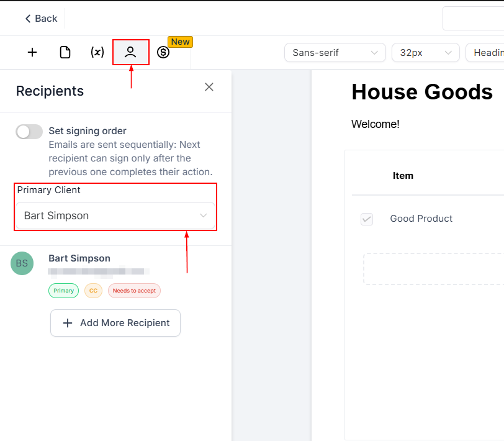
Task: Expand the Sans-serif font dropdown
Action: [x=335, y=53]
